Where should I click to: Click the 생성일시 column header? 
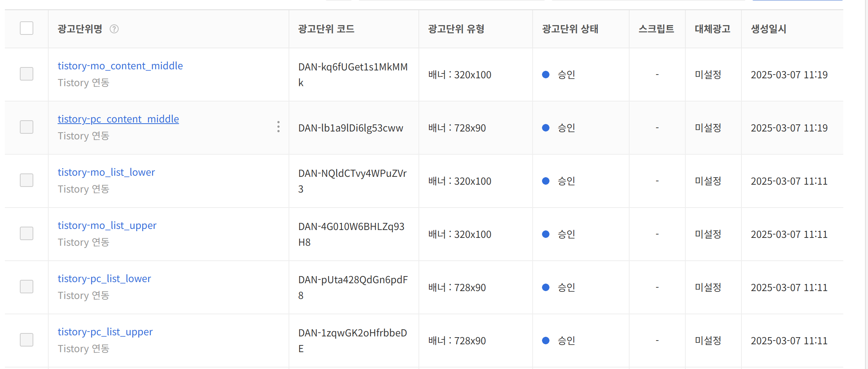coord(768,29)
